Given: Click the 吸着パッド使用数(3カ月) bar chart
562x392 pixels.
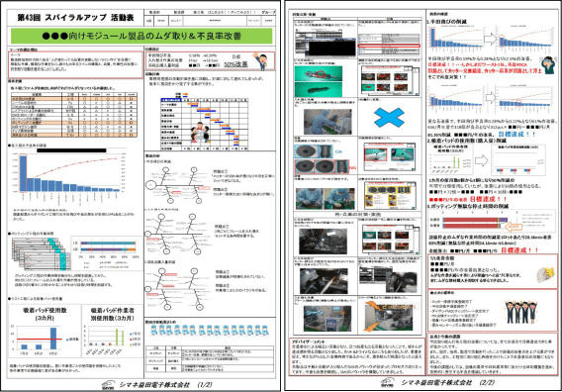Looking at the screenshot, I should [x=45, y=331].
